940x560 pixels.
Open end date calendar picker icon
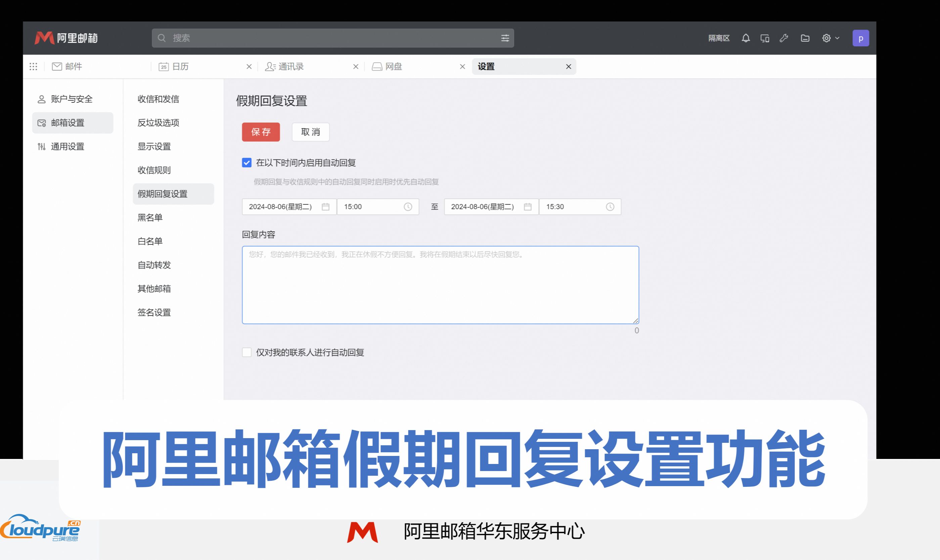528,207
